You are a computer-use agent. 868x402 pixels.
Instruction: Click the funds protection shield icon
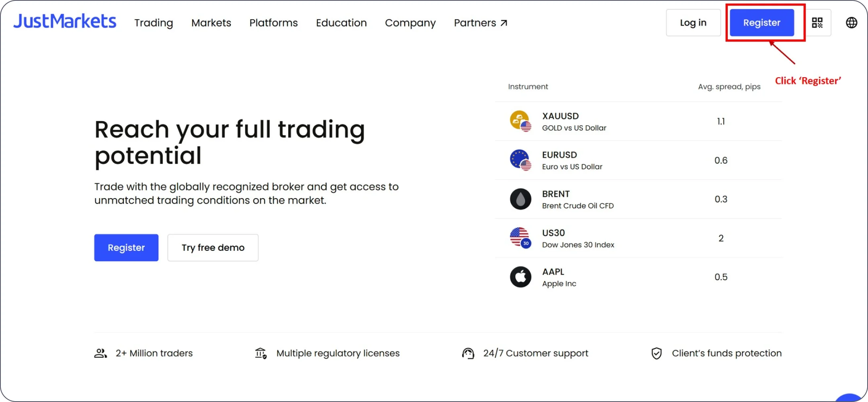(656, 353)
